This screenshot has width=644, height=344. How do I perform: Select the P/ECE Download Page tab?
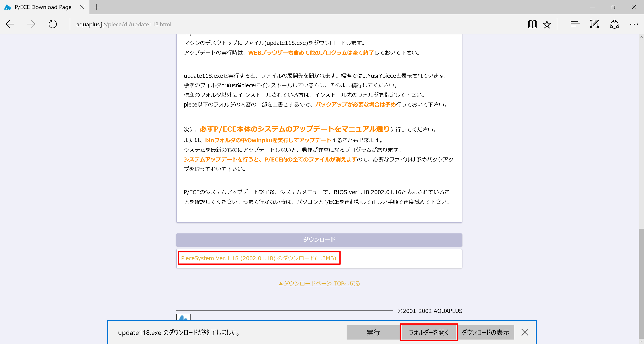(x=45, y=7)
